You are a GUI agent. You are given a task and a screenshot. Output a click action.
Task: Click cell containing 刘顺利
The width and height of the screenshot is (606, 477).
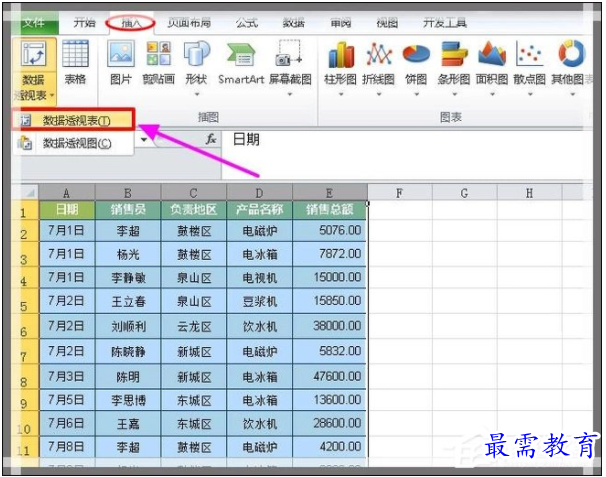pos(128,326)
